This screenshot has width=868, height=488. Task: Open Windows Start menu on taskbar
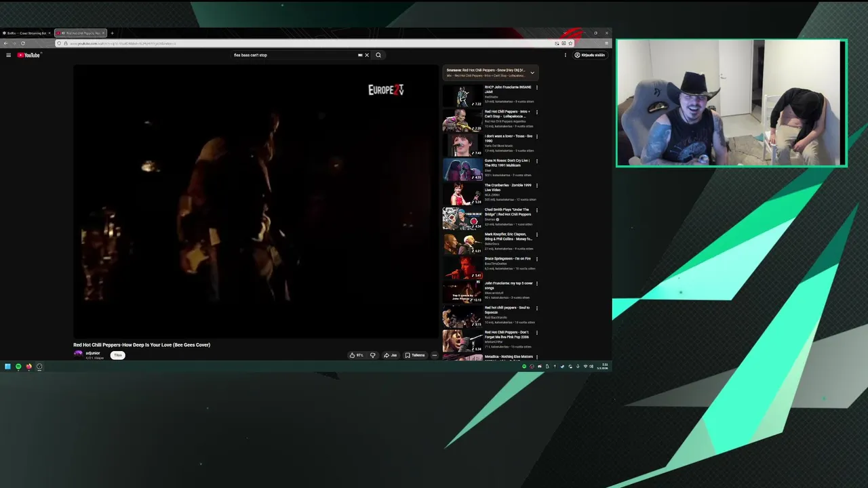[7, 367]
